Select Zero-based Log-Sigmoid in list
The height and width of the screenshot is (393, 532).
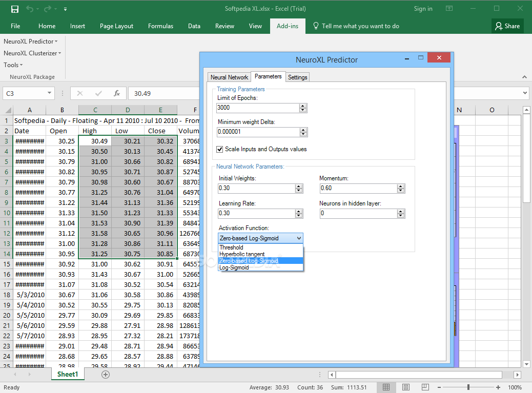click(260, 261)
